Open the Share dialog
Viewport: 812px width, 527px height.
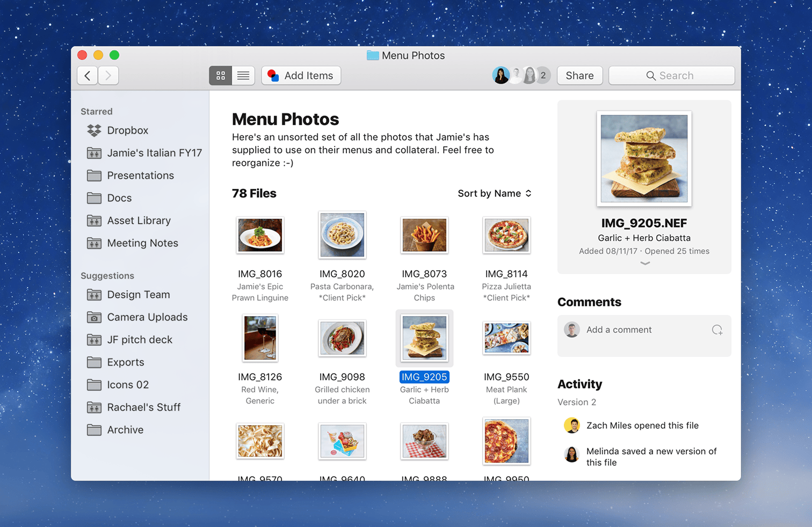(x=579, y=76)
